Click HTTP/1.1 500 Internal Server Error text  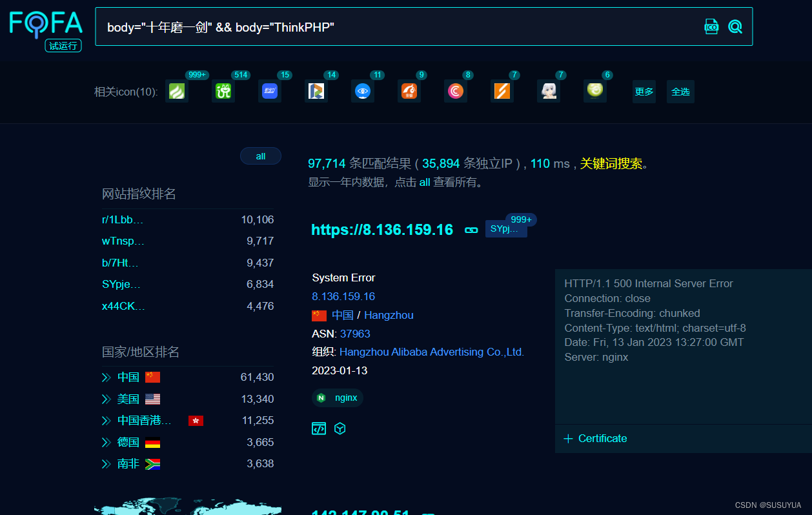(649, 283)
